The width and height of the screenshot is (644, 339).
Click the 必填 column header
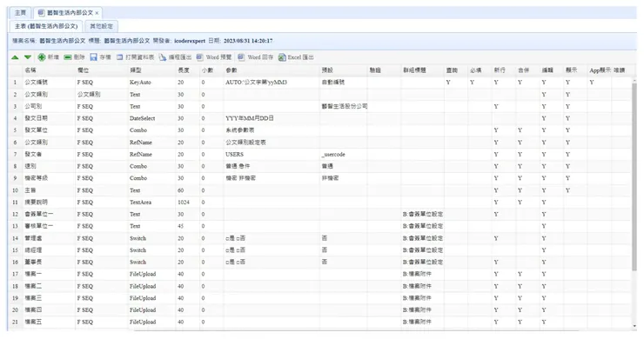point(480,70)
